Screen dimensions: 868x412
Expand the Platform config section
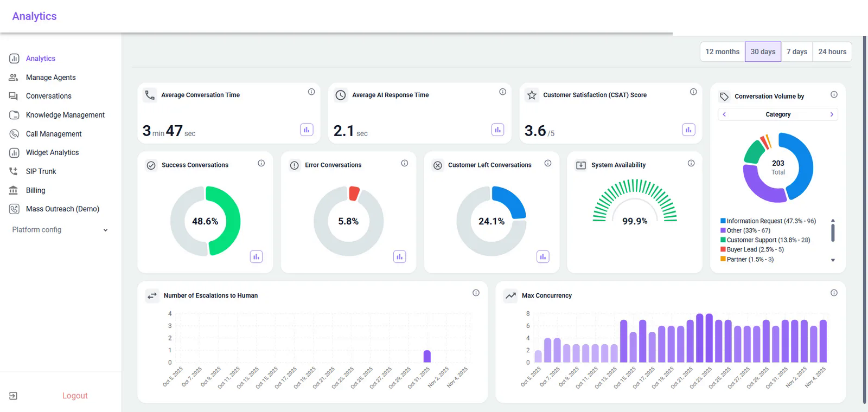click(60, 230)
